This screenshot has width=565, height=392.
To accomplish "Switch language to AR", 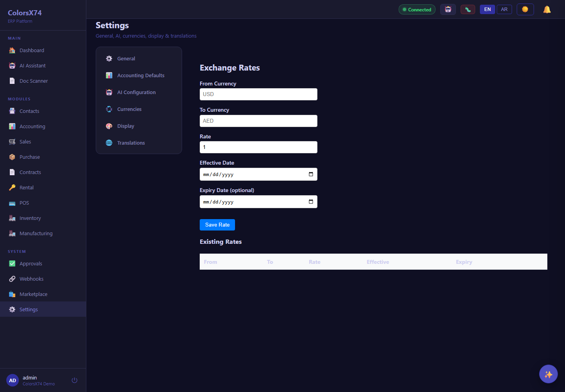I will click(x=504, y=9).
